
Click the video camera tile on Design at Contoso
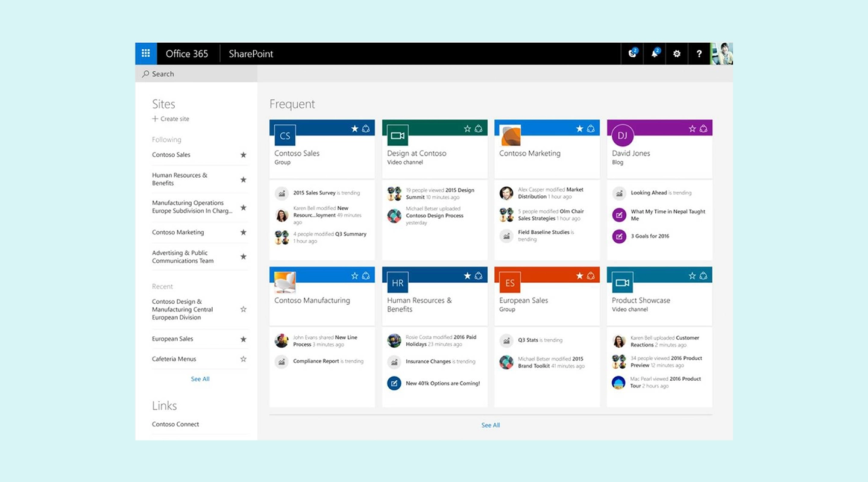[x=398, y=136]
